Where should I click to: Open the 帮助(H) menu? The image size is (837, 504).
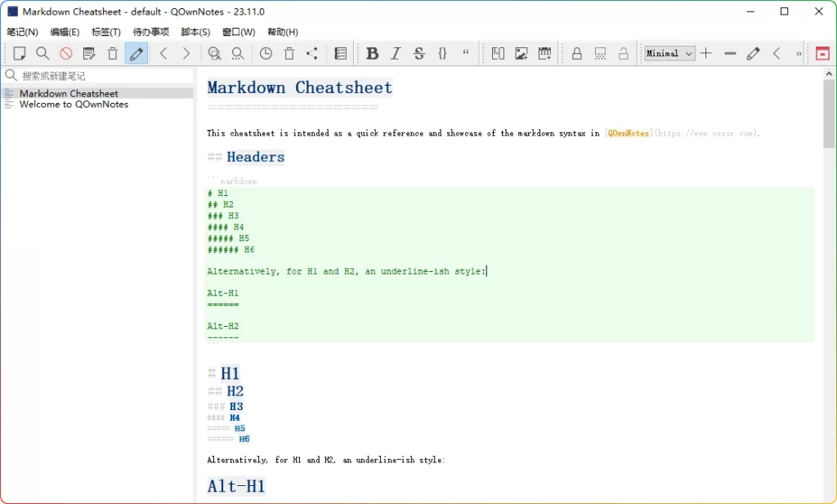283,32
